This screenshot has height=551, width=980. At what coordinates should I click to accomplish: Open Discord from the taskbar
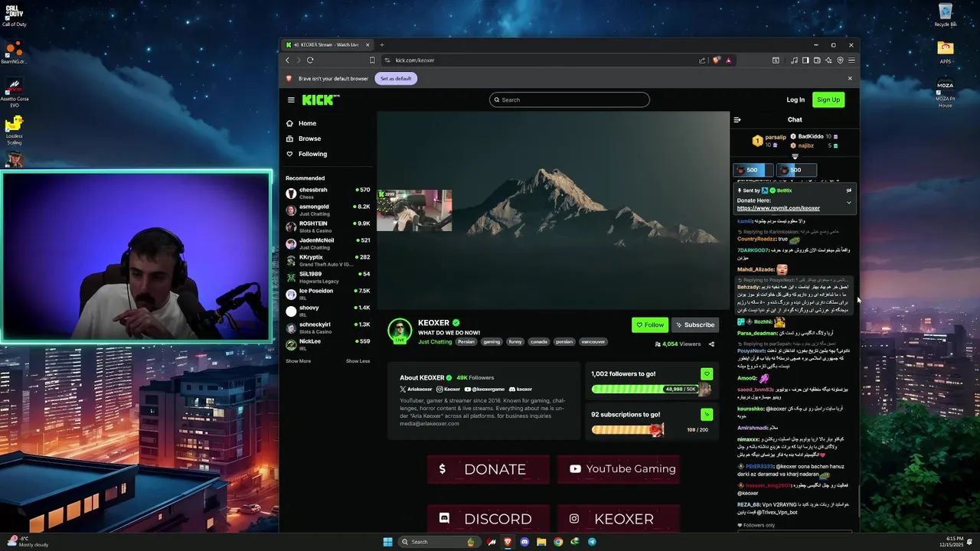[x=524, y=542]
